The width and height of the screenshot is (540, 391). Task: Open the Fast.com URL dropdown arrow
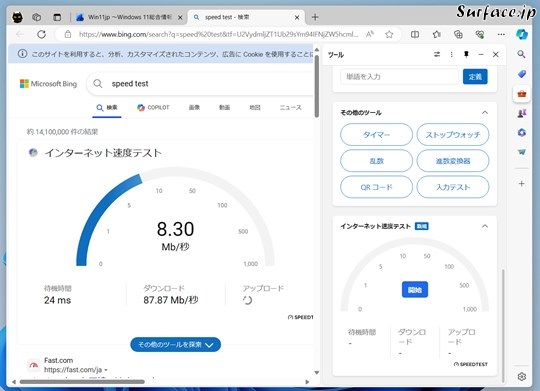tap(106, 370)
